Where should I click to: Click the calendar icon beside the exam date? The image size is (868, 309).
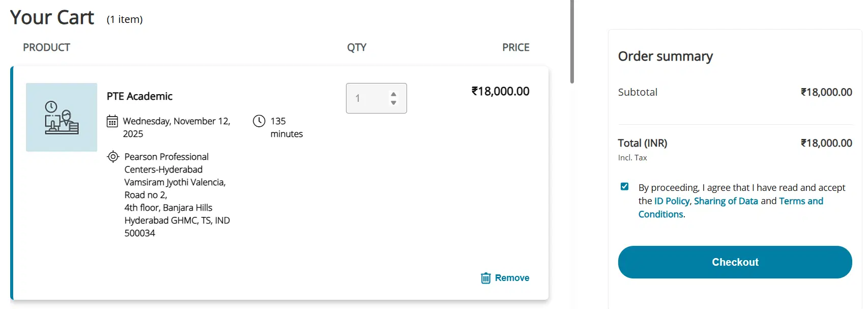tap(112, 121)
